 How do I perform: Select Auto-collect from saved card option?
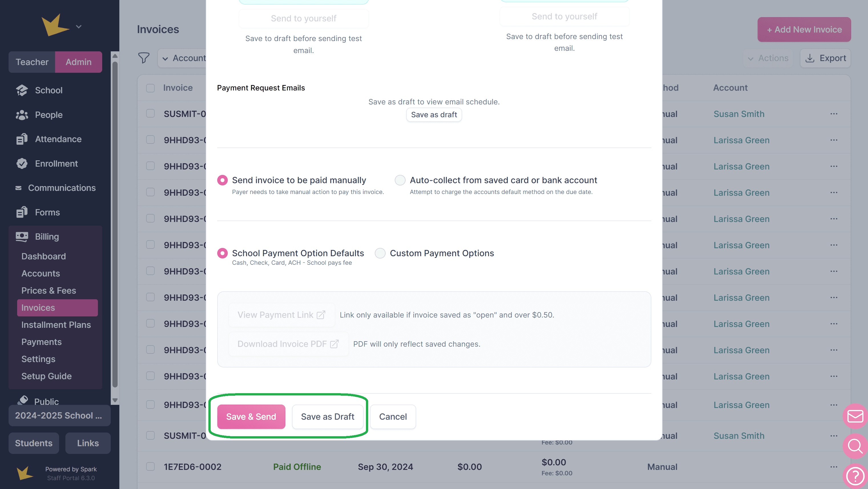[400, 180]
